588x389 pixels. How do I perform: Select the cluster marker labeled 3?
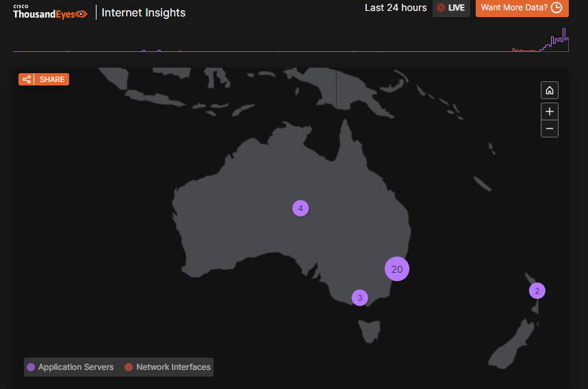pos(359,297)
